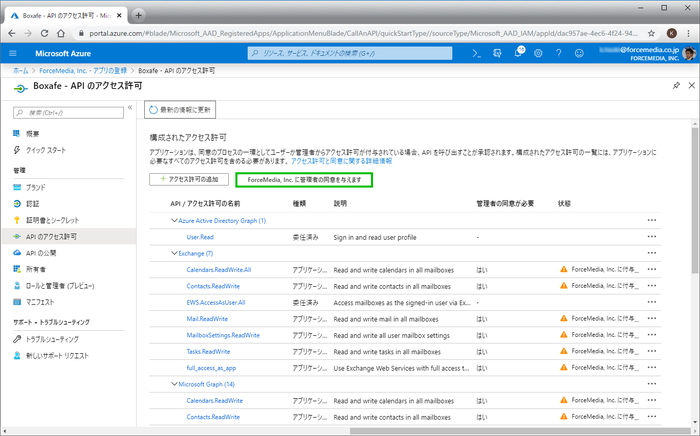
Task: Open the help question mark
Action: [x=558, y=54]
